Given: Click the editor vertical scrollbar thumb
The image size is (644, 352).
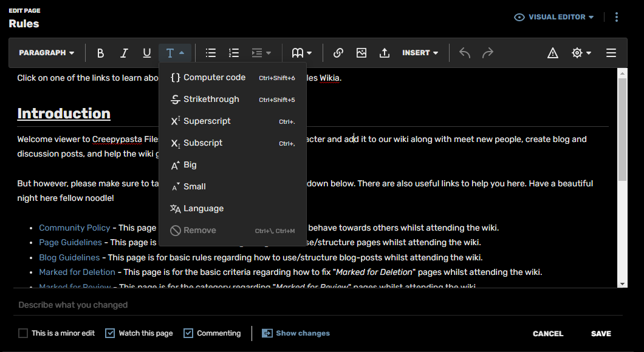Looking at the screenshot, I should pos(622,129).
